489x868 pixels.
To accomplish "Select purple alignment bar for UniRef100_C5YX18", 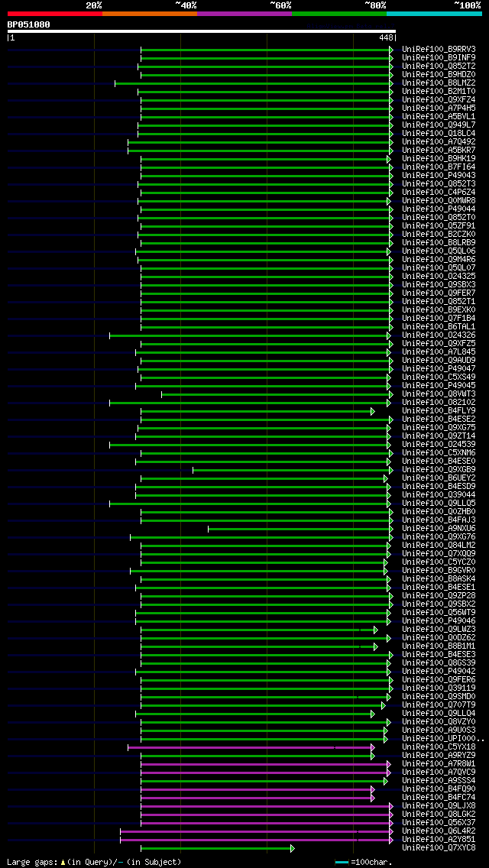I will 251,748.
